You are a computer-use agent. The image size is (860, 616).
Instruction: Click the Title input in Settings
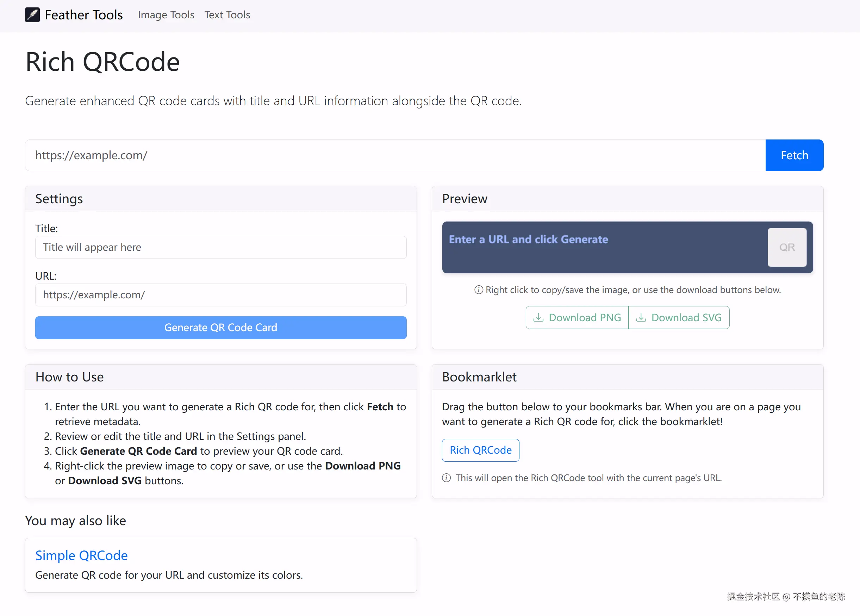[221, 247]
